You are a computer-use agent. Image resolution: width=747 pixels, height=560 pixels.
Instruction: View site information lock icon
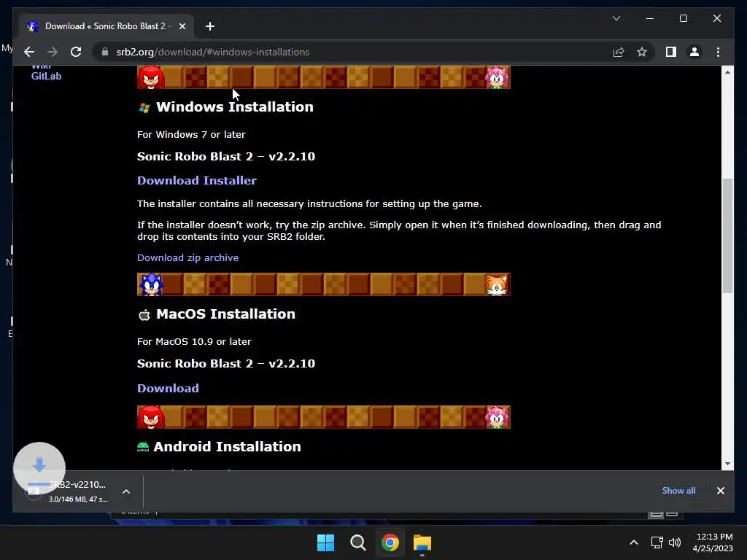point(105,52)
